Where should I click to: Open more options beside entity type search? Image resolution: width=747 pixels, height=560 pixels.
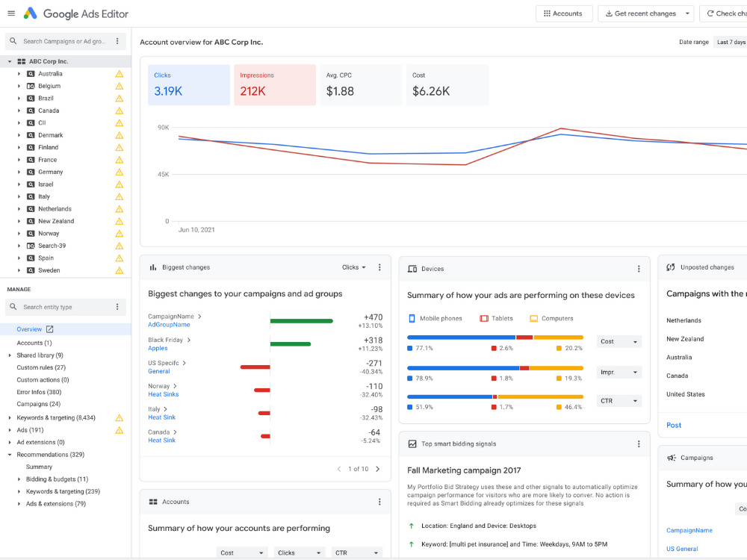pyautogui.click(x=117, y=307)
